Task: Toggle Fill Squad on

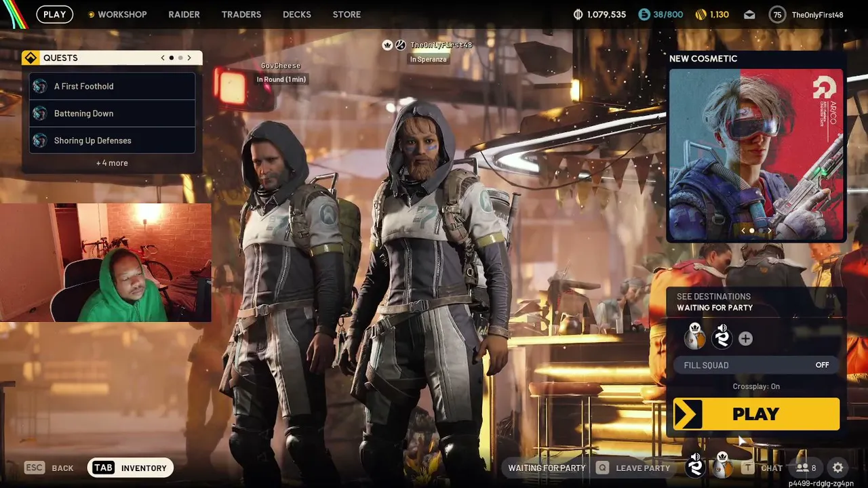Action: tap(756, 365)
